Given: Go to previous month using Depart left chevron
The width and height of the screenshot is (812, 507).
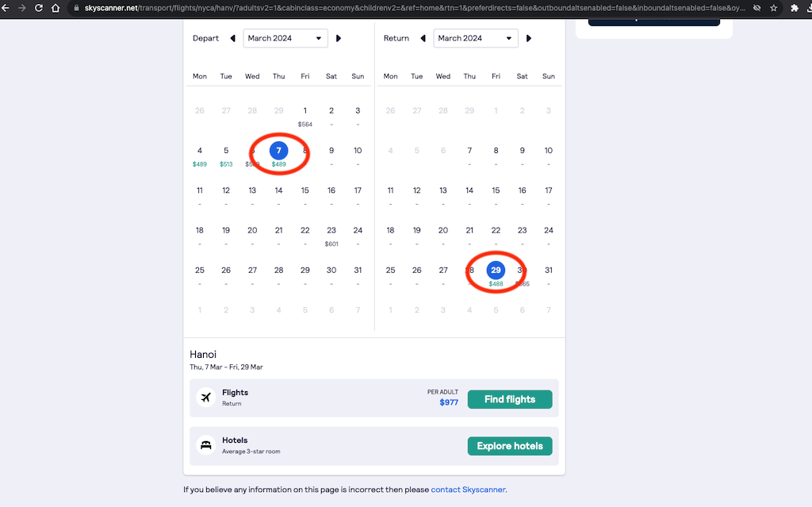Looking at the screenshot, I should click(232, 37).
